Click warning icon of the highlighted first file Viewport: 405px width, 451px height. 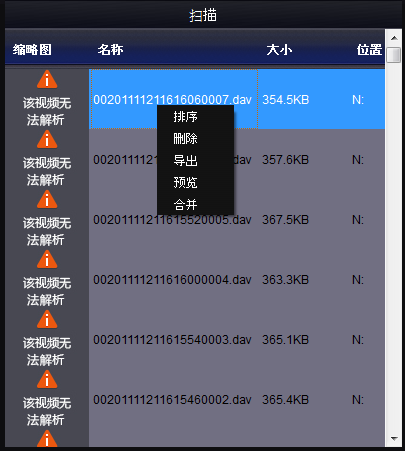pos(47,79)
